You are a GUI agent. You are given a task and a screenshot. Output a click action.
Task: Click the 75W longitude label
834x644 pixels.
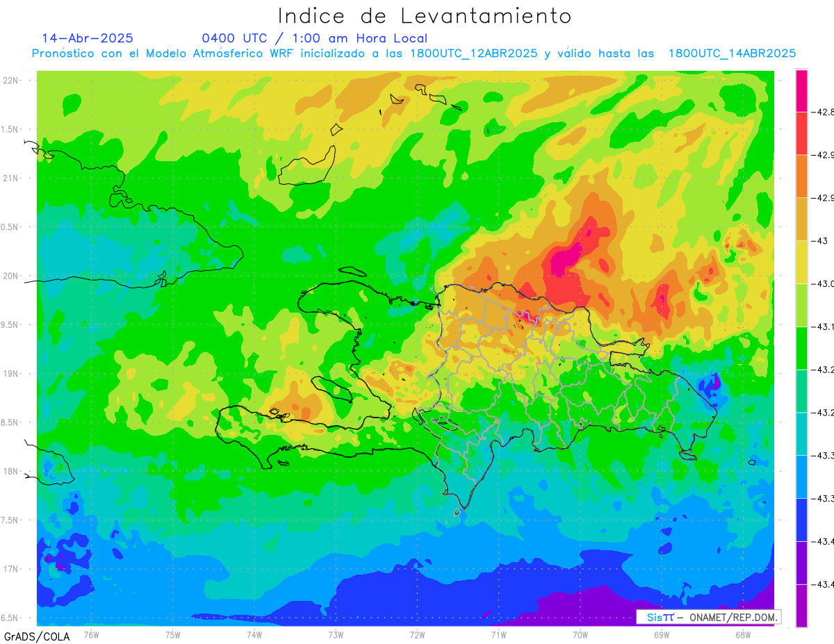click(x=173, y=635)
